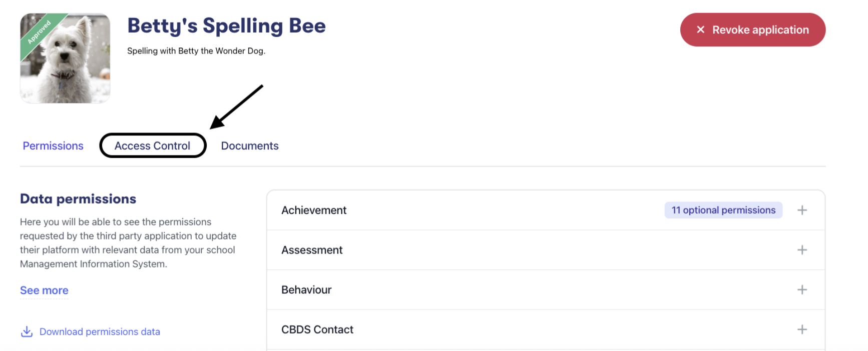
Task: Click Download permissions data link
Action: pos(100,332)
